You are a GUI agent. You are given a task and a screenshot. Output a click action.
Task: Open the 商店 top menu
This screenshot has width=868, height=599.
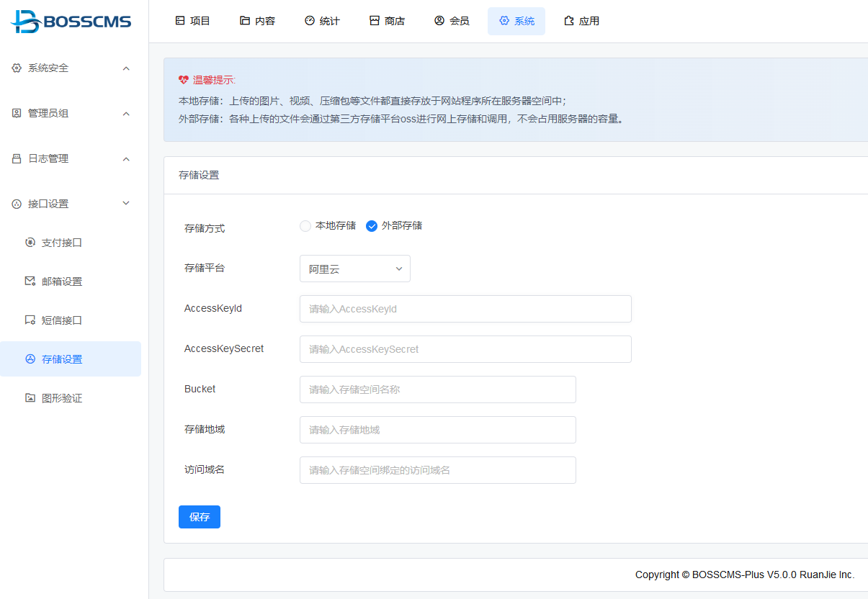pos(387,21)
